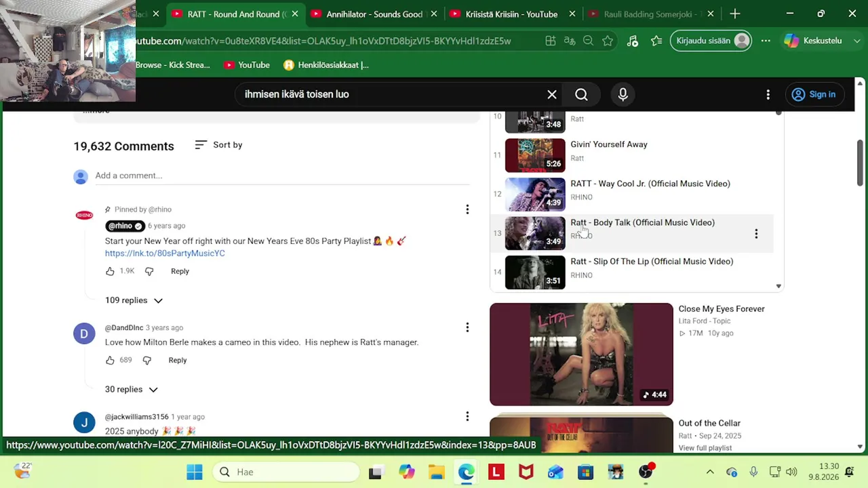868x488 pixels.
Task: Click the Kirjaudu sisään browser profile button
Action: click(x=712, y=41)
